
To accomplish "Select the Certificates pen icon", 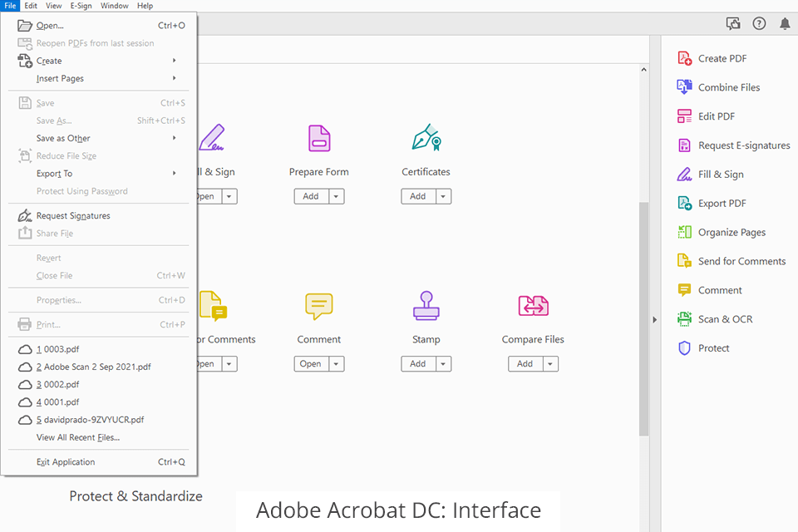I will (x=426, y=139).
